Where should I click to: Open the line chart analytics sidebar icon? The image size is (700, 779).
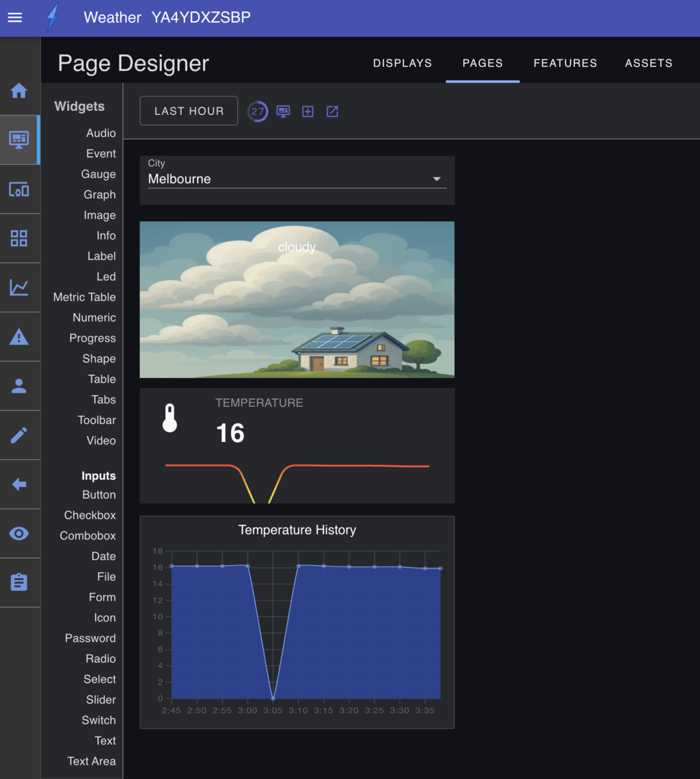tap(19, 287)
